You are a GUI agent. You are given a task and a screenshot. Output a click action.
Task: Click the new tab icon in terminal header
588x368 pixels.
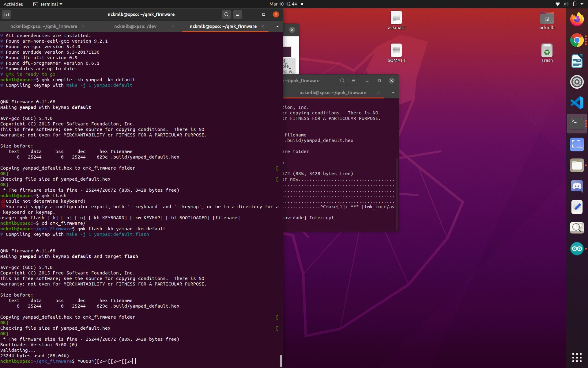click(x=6, y=14)
